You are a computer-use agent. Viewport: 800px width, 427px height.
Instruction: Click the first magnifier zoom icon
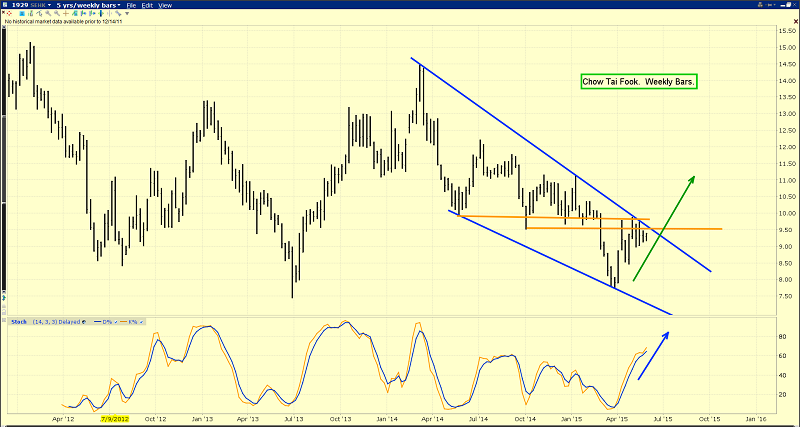click(48, 13)
